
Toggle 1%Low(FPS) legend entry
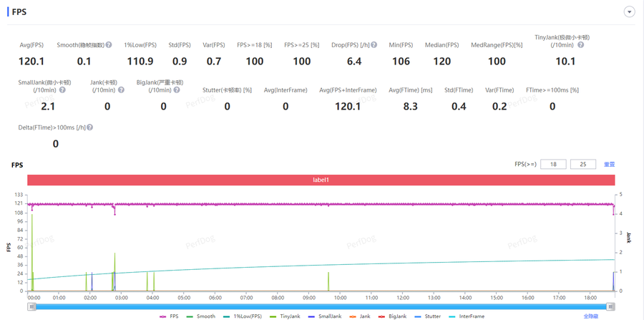242,316
